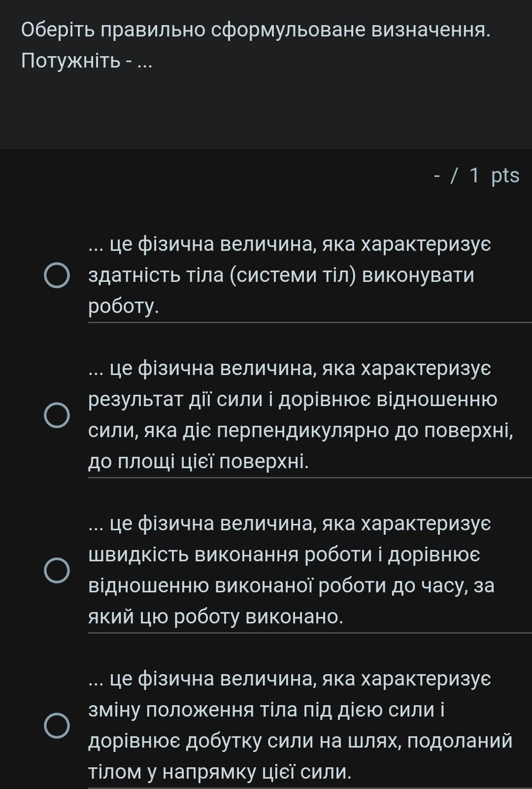
Task: Click the 'Потужність - ...' prompt text
Action: click(x=87, y=61)
